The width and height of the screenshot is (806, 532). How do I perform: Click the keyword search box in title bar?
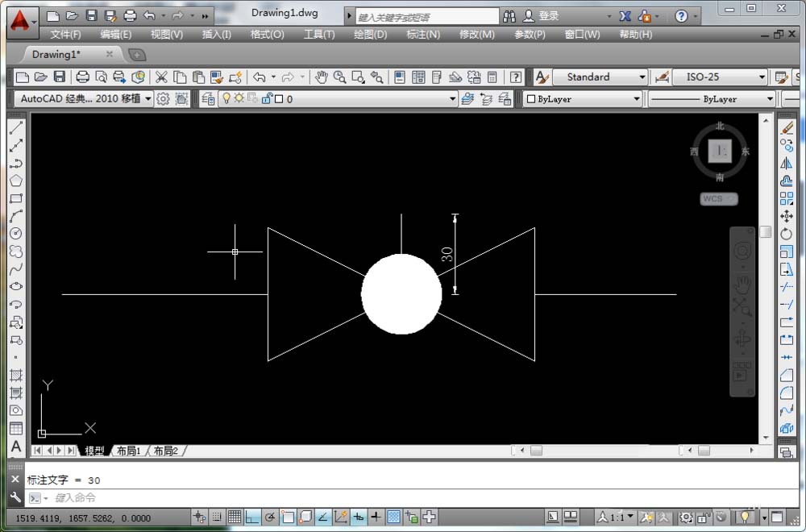tap(426, 17)
